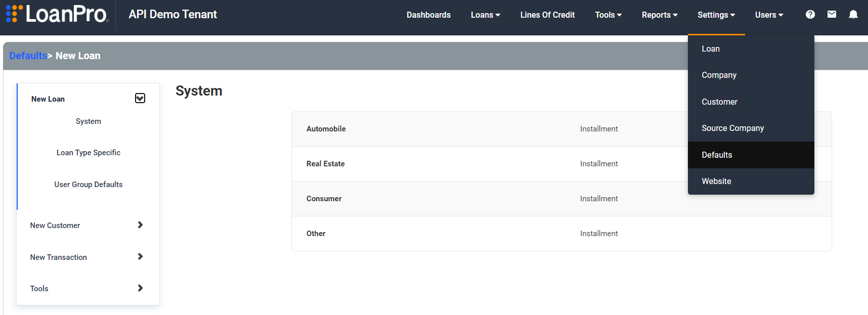
Task: Click the API Demo Tenant title
Action: (x=172, y=14)
